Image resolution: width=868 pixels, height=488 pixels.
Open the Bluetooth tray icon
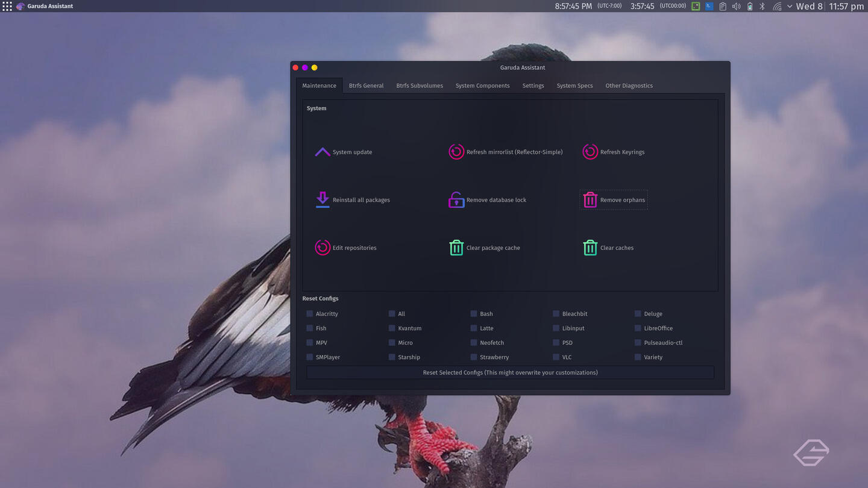click(763, 6)
